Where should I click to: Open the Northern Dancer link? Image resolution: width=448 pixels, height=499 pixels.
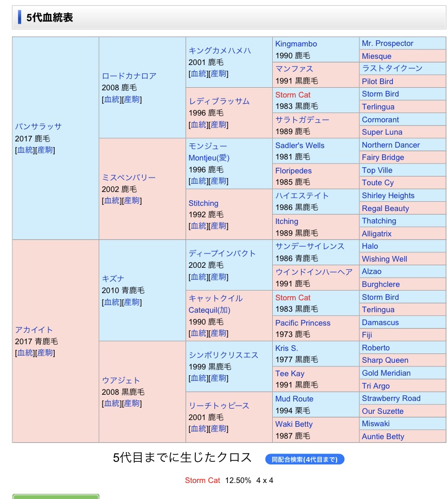390,145
